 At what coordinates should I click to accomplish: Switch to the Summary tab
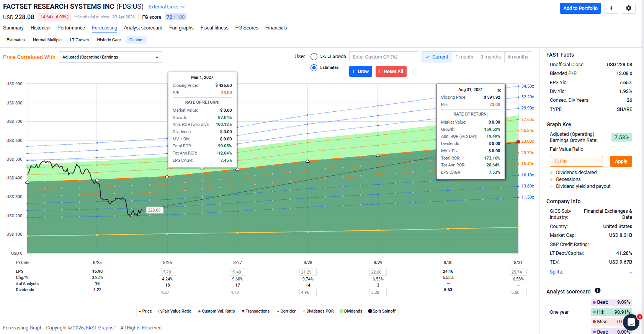(x=13, y=28)
